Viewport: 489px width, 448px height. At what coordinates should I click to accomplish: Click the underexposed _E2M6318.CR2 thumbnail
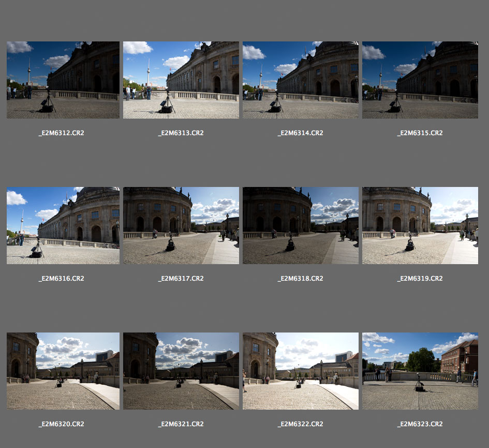point(300,225)
